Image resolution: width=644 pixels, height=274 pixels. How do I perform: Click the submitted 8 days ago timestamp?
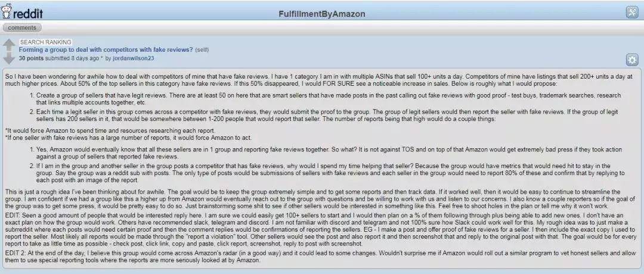coord(72,58)
